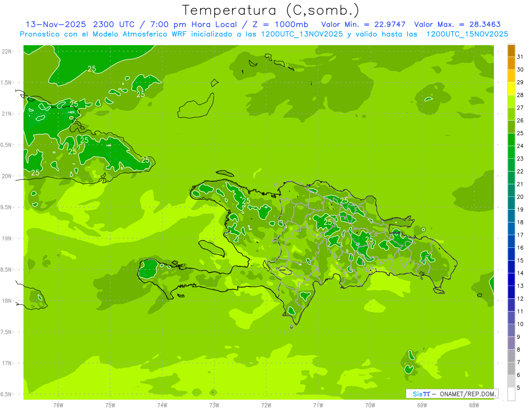Pick the dark blue colorbar swatch between 13 and 14
Image resolution: width=532 pixels, height=411 pixels.
tap(511, 280)
